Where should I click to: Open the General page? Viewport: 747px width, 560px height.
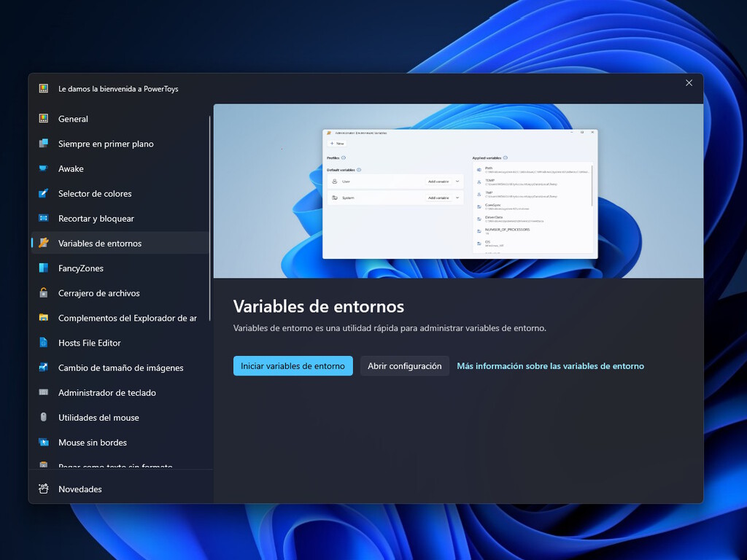point(120,119)
